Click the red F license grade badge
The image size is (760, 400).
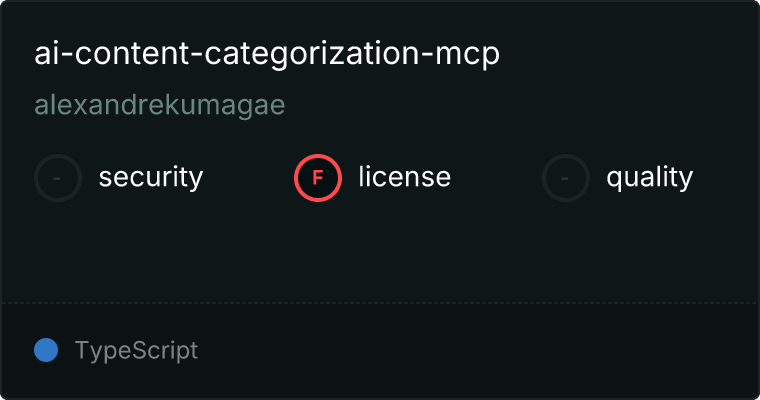pyautogui.click(x=318, y=178)
